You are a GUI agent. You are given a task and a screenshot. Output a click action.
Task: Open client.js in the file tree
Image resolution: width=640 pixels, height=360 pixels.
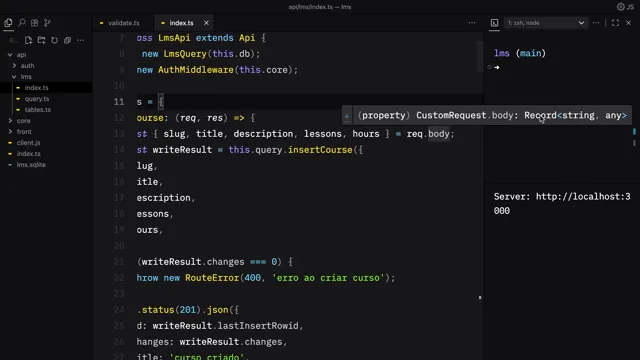pos(28,142)
